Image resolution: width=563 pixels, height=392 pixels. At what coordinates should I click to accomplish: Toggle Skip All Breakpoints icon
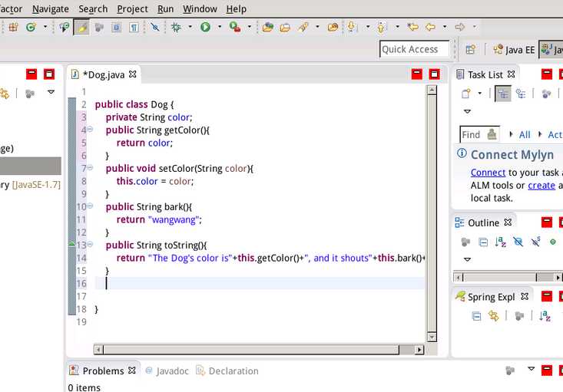click(154, 27)
